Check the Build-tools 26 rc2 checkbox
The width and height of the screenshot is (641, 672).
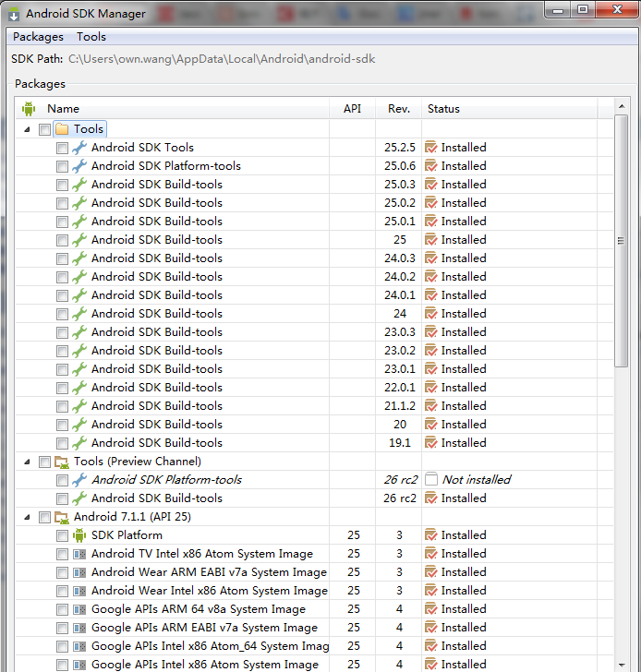point(62,498)
